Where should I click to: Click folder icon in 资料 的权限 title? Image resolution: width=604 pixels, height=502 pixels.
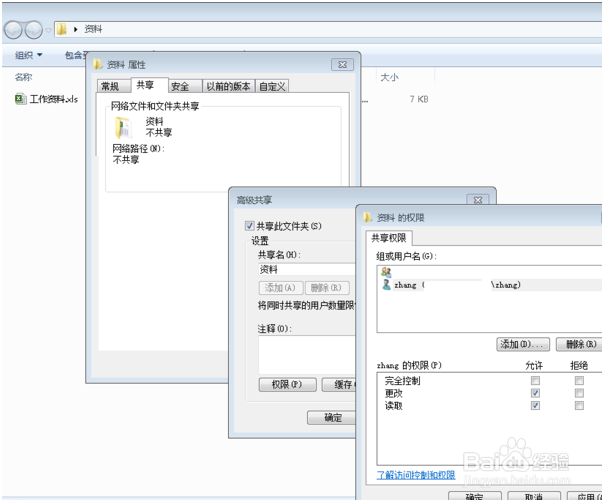(367, 217)
